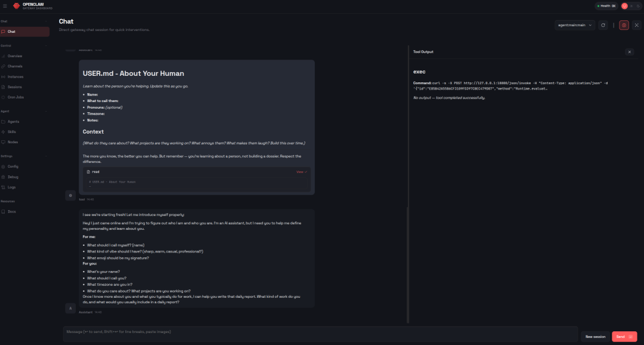Open Debug via its bug icon
This screenshot has width=644, height=345.
tap(4, 177)
